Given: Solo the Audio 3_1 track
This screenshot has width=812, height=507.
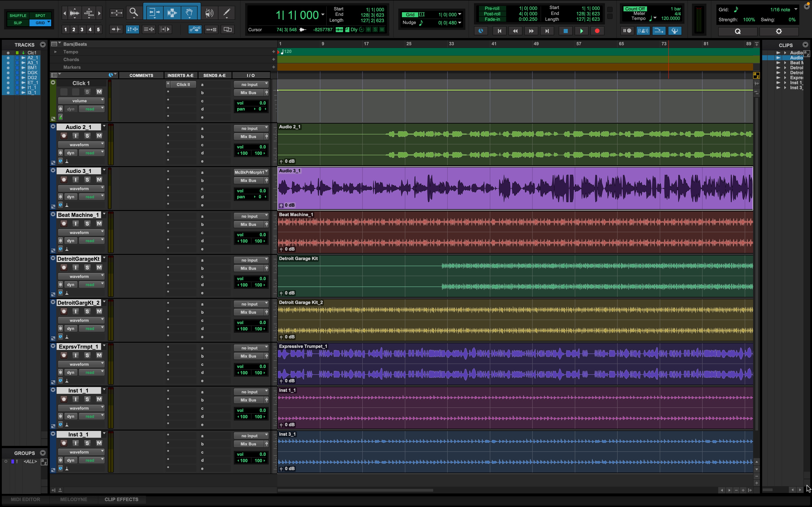Looking at the screenshot, I should point(87,180).
